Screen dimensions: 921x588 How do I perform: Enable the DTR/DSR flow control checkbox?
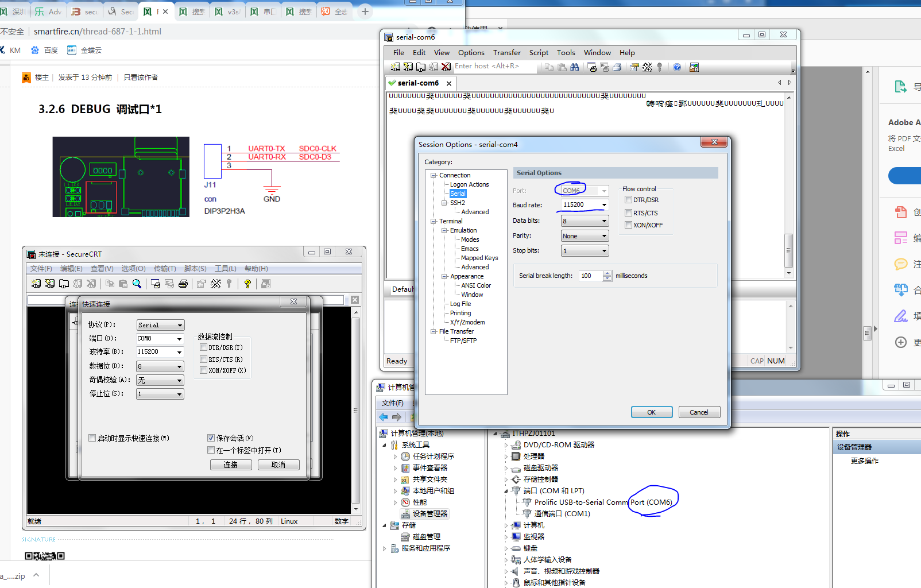click(x=628, y=200)
